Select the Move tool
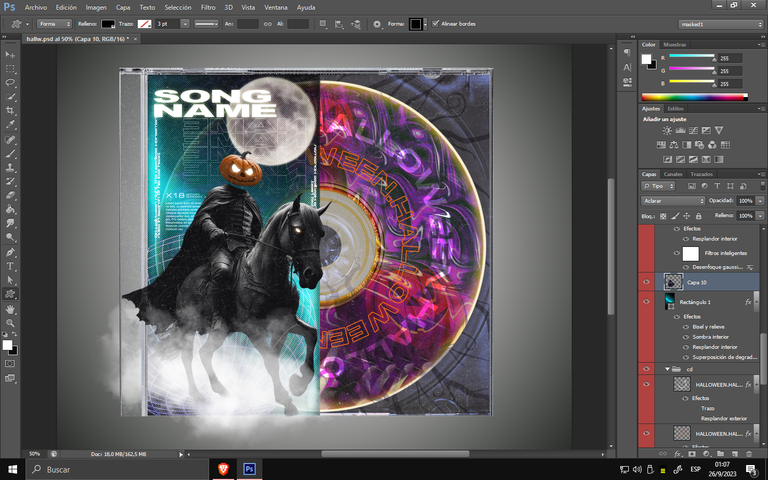This screenshot has width=768, height=480. coord(10,54)
